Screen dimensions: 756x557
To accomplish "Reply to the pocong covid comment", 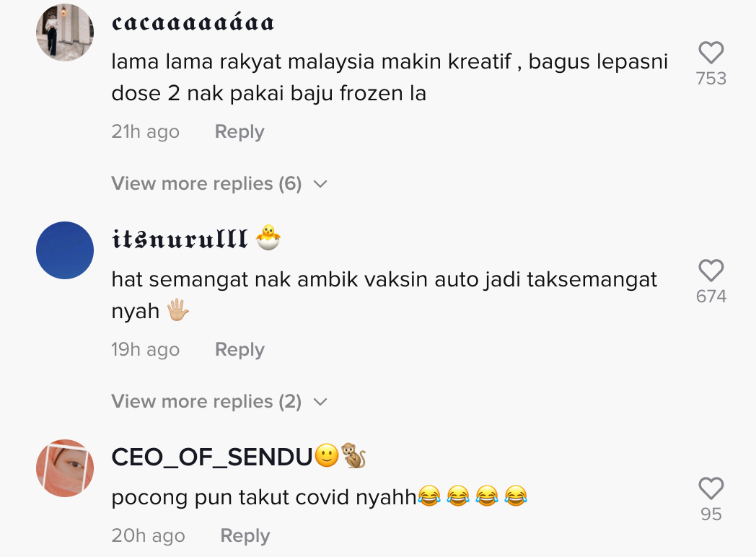I will [x=245, y=536].
